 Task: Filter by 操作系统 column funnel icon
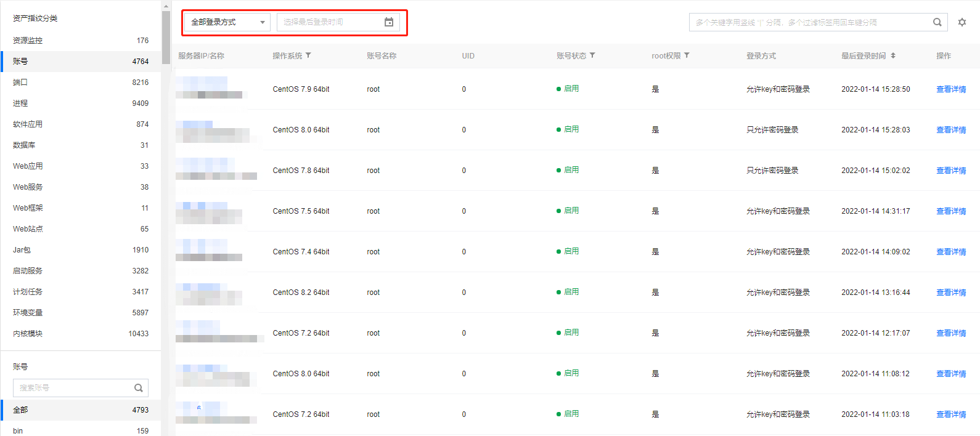tap(308, 55)
